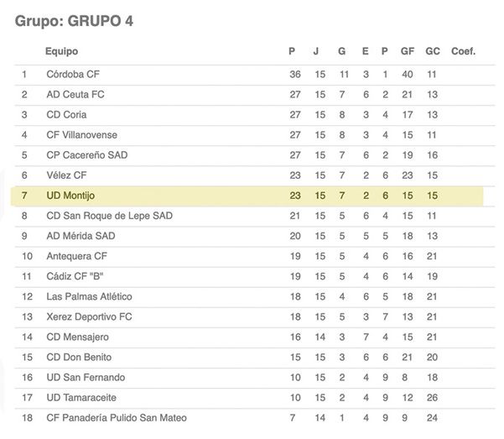Click the CD Don Benito row
504x439 pixels.
[255, 358]
